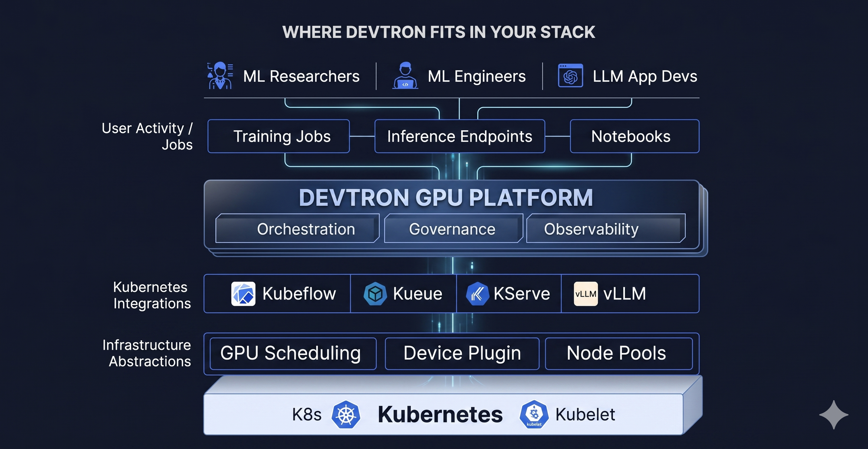Click the Kubelet logo icon
Image resolution: width=868 pixels, height=449 pixels.
tap(534, 415)
